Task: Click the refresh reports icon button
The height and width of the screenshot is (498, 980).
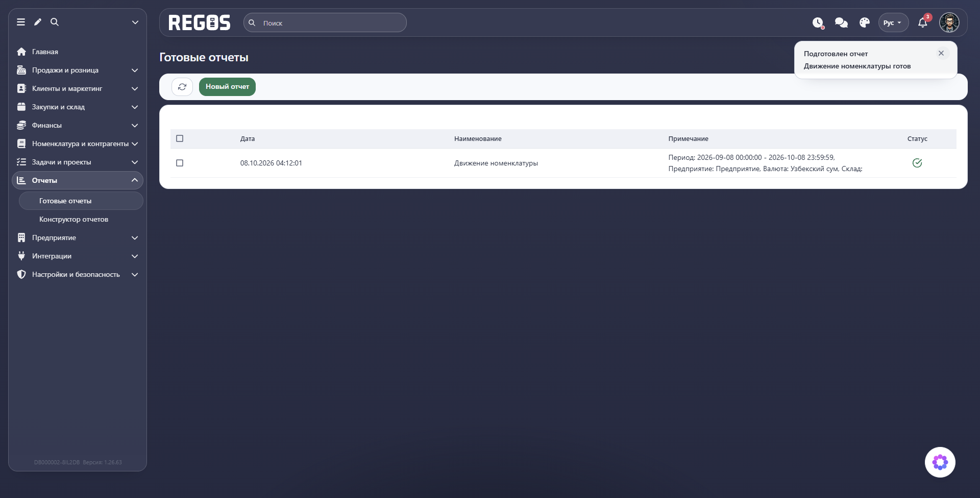Action: pos(182,87)
